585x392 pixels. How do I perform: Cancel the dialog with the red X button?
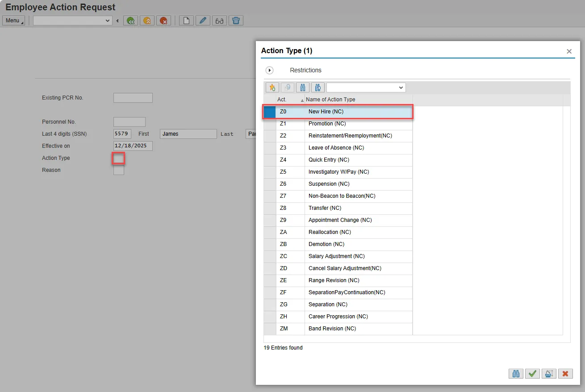(x=565, y=374)
